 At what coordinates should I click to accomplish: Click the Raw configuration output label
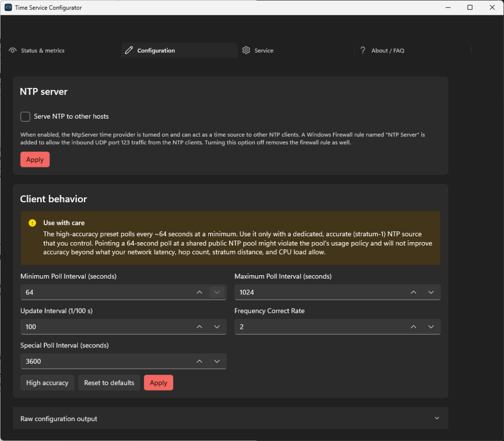[59, 418]
